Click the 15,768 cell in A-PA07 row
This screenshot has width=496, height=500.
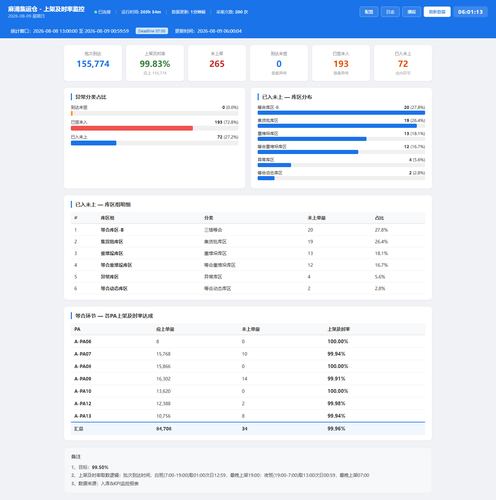tap(163, 354)
